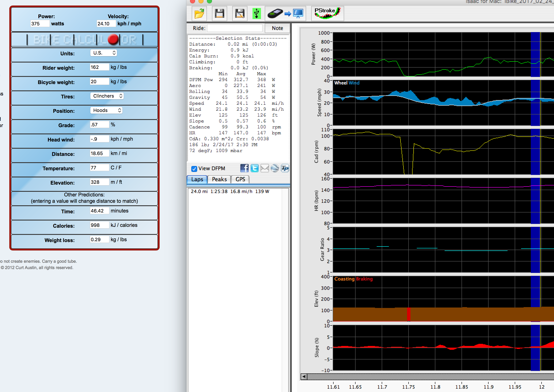Click the red braking marker in Elev chart
Screen dimensions: 554x392
click(409, 314)
